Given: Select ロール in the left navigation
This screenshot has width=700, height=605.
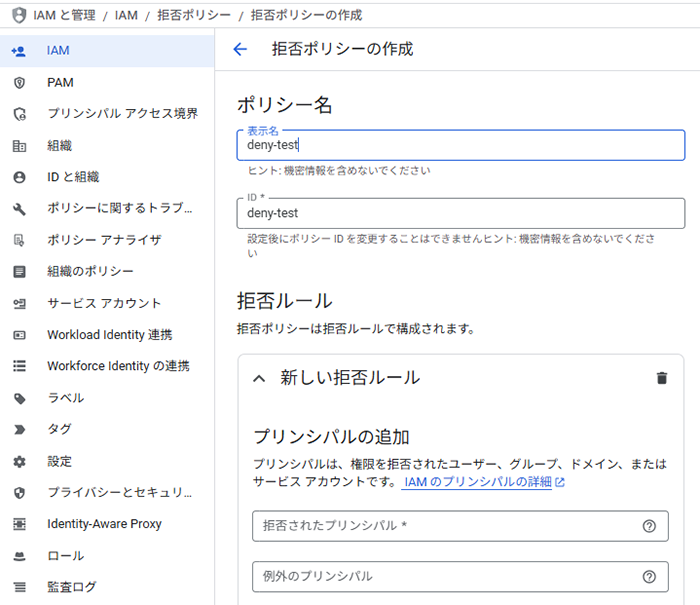Looking at the screenshot, I should [x=65, y=556].
